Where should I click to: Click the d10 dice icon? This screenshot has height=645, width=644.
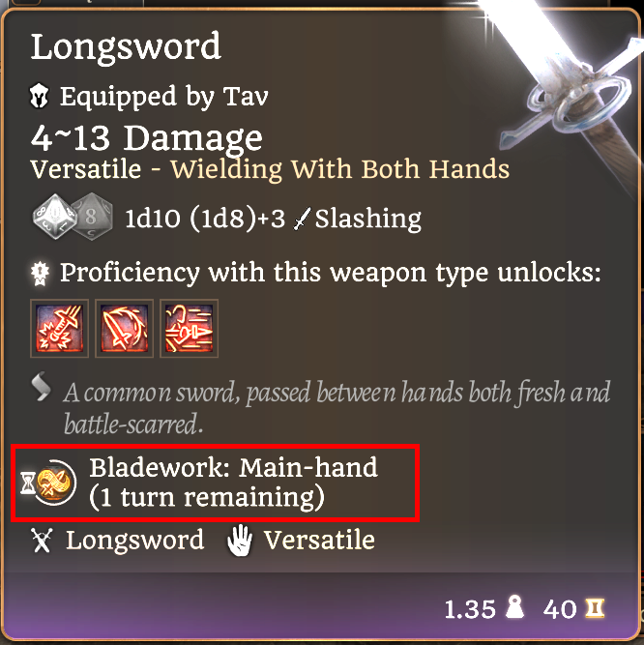[x=55, y=217]
